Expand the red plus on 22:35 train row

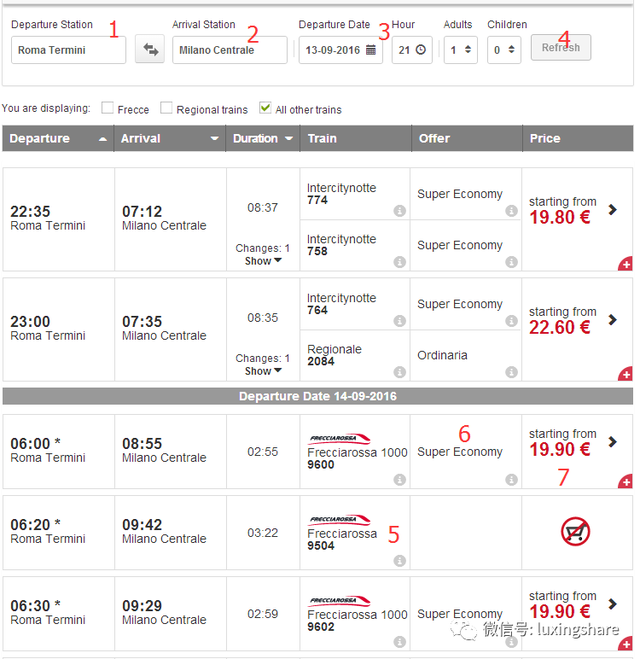coord(626,264)
